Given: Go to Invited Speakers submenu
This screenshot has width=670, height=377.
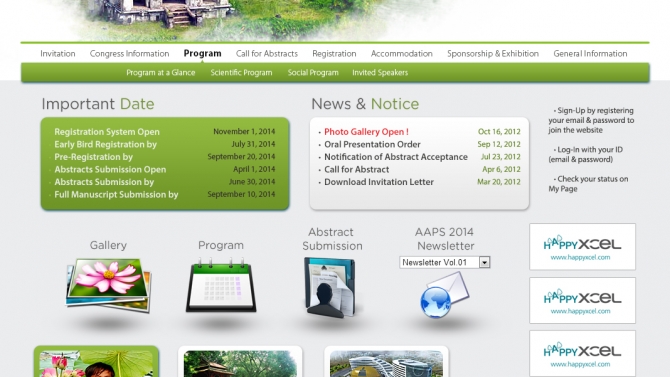Looking at the screenshot, I should (380, 73).
